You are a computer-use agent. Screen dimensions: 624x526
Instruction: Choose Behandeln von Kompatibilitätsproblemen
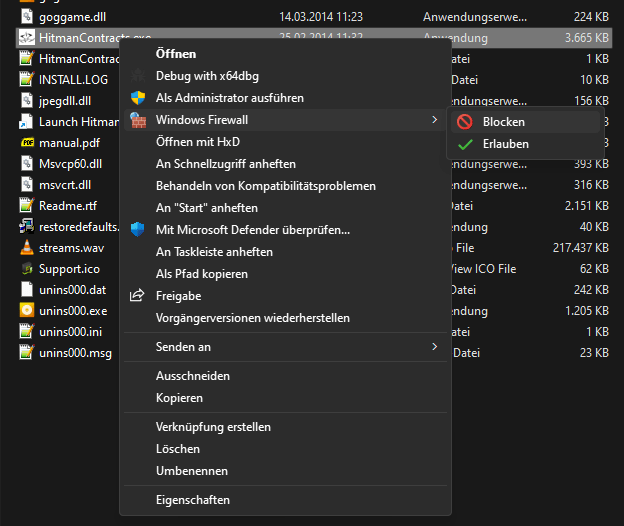tap(285, 186)
